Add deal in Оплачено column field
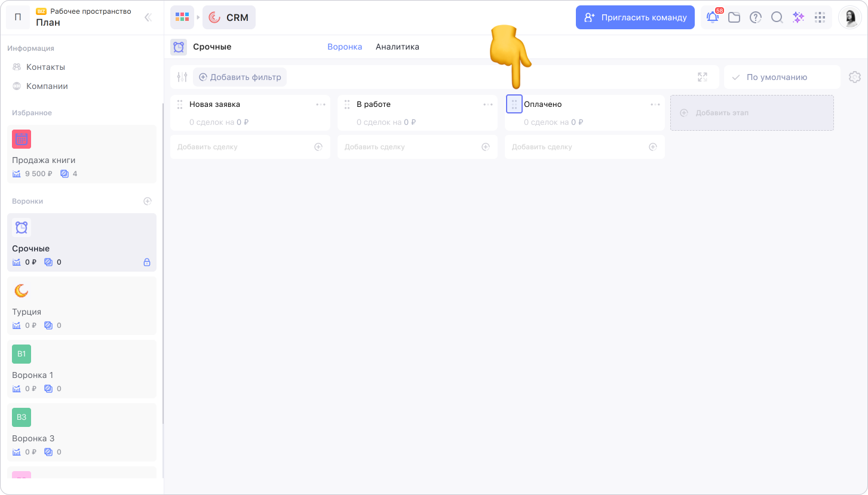The width and height of the screenshot is (868, 495). [x=585, y=147]
